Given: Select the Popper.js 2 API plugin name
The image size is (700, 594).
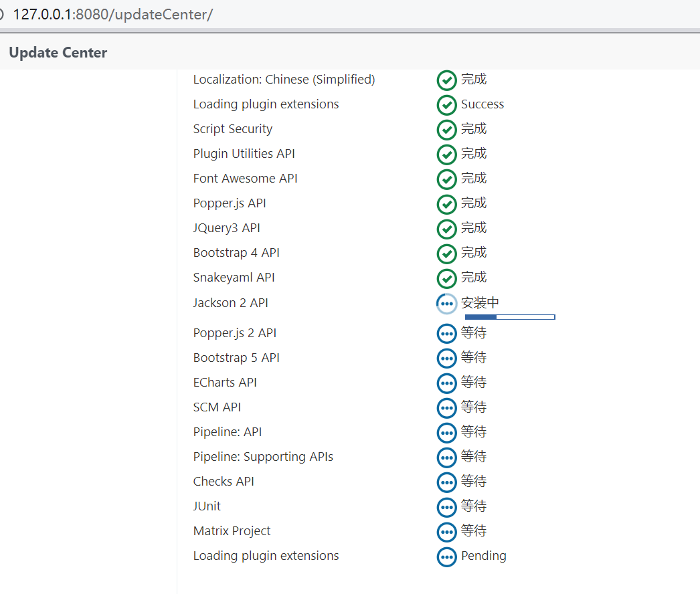Looking at the screenshot, I should [x=234, y=333].
